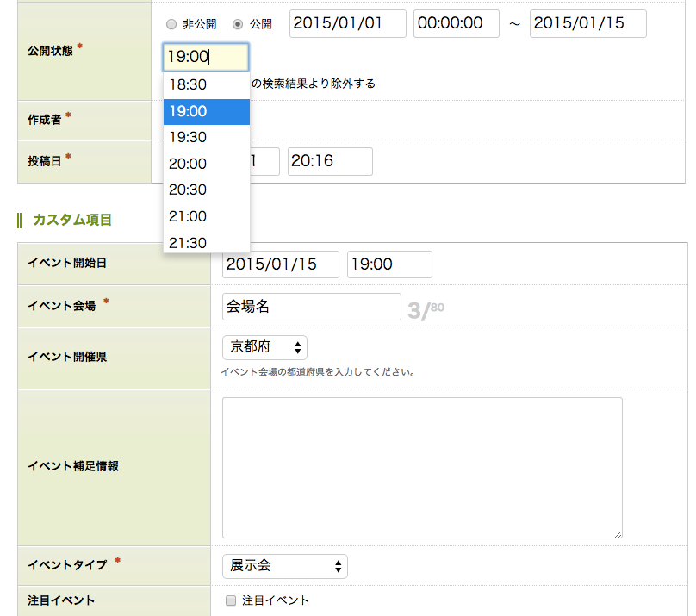Click the 投稿日 time field showing 20:16
Screen dimensions: 696x616
click(x=330, y=161)
